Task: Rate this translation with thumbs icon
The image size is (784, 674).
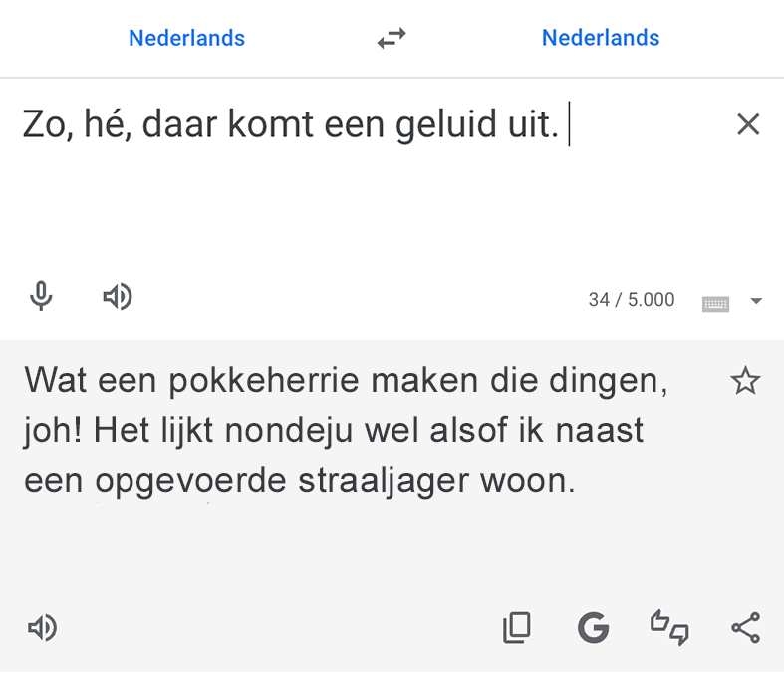Action: click(669, 627)
